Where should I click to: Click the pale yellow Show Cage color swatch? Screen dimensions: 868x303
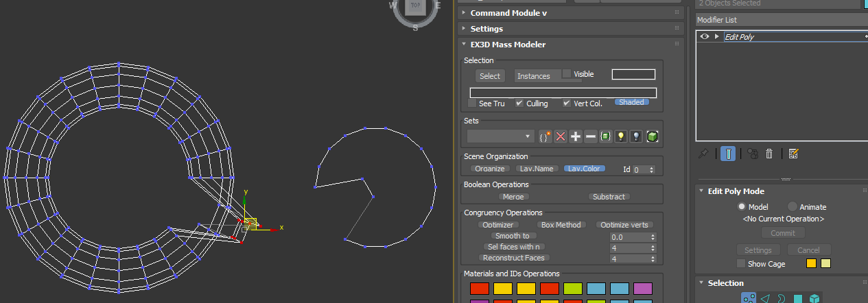(x=825, y=263)
